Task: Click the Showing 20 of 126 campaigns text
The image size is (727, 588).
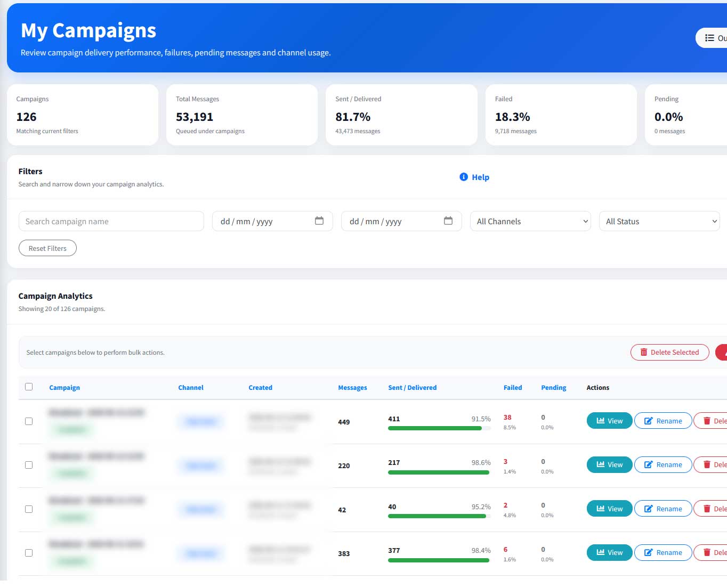Action: click(62, 309)
